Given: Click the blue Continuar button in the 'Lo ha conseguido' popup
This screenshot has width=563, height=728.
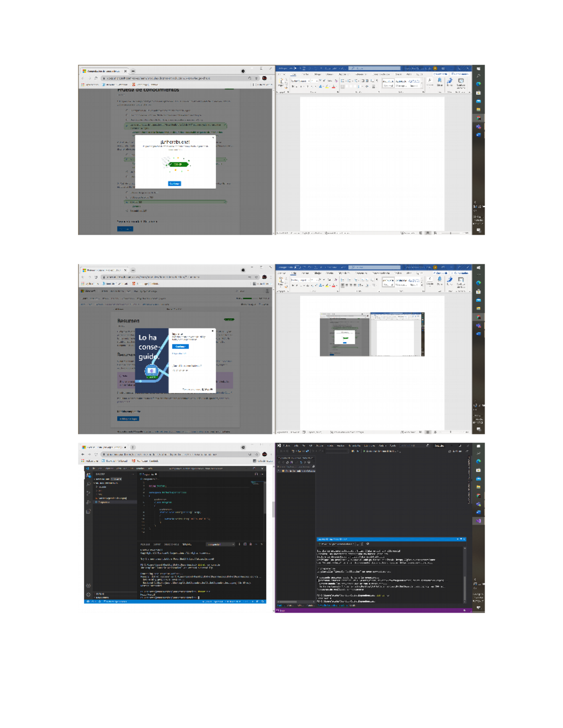Looking at the screenshot, I should (180, 346).
